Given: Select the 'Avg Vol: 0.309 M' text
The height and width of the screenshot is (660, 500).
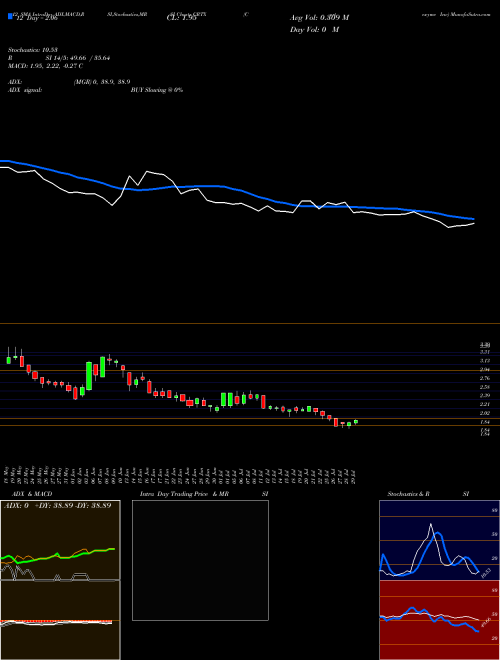Looking at the screenshot, I should coord(319,18).
